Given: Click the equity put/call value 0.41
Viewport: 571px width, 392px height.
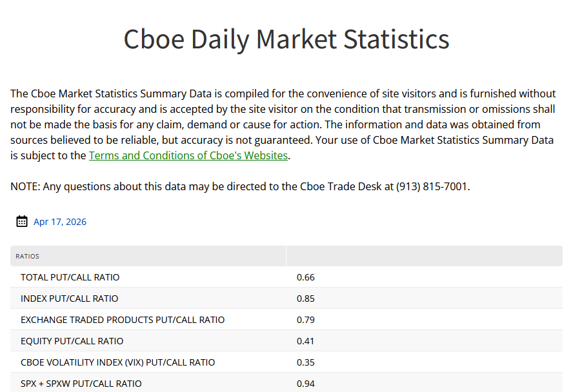Looking at the screenshot, I should click(x=305, y=341).
